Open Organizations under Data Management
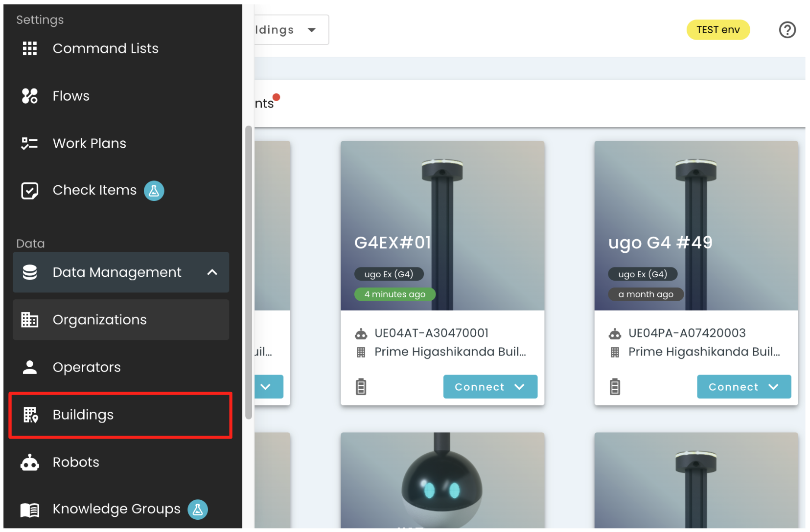Viewport: 810px width, 532px height. click(121, 320)
